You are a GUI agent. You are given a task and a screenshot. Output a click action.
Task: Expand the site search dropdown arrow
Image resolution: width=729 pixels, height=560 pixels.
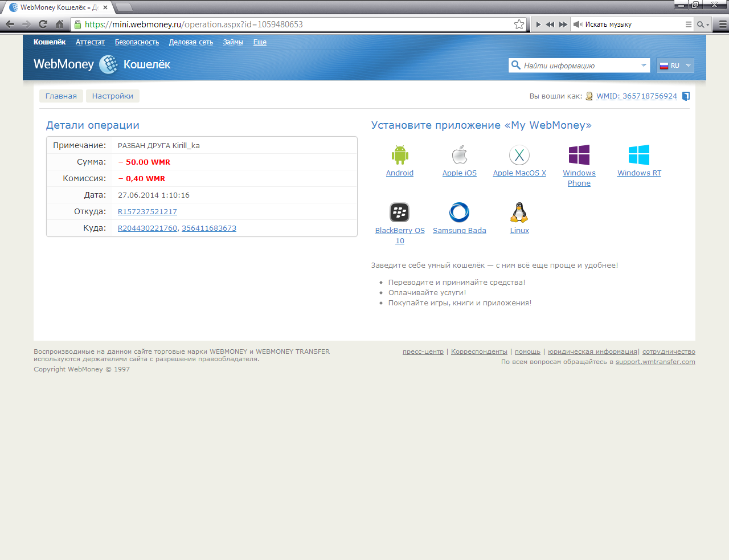[x=644, y=66]
